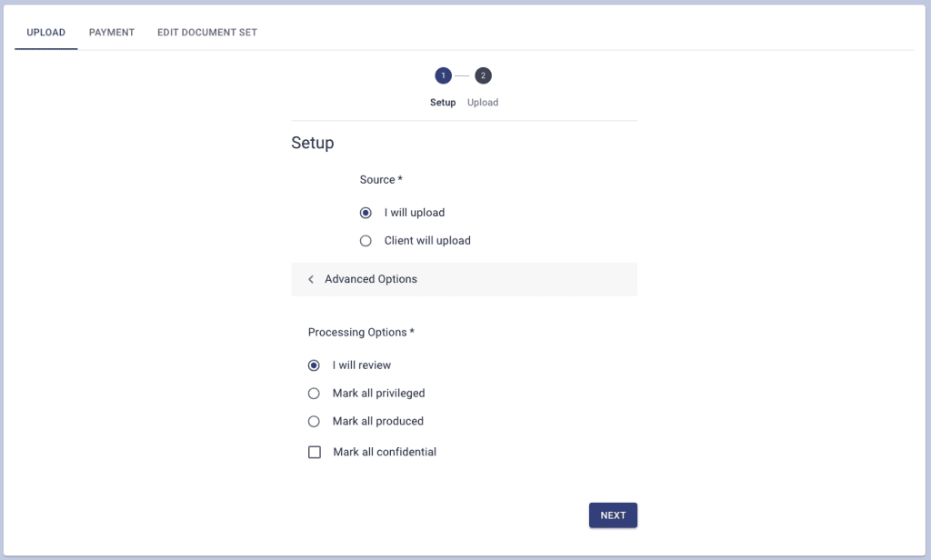The height and width of the screenshot is (560, 931).
Task: Choose the "Mark all privileged" radio button
Action: (315, 394)
